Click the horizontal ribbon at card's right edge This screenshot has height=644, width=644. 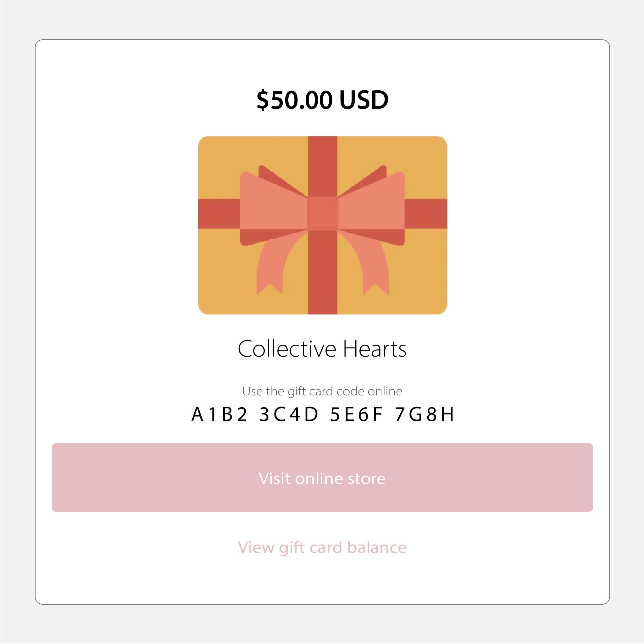pos(427,214)
